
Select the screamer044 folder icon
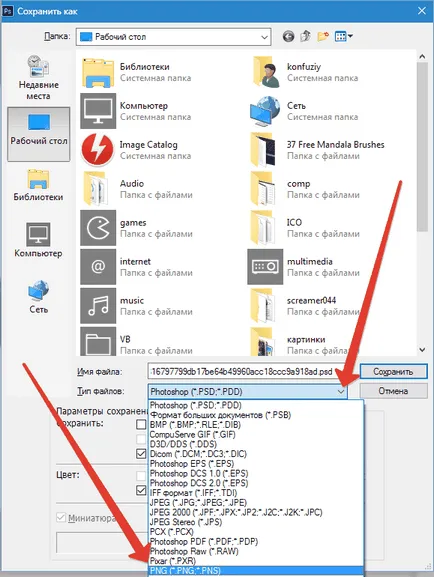tap(264, 306)
